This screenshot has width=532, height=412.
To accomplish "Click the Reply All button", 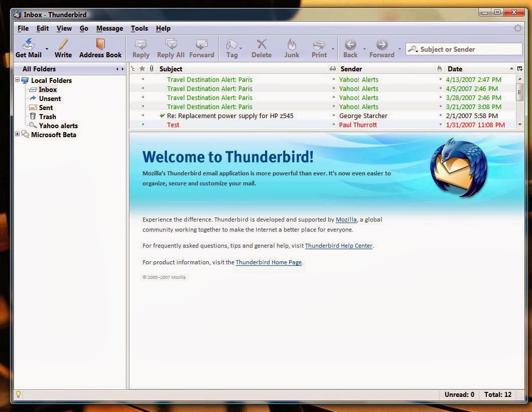I will coord(170,48).
